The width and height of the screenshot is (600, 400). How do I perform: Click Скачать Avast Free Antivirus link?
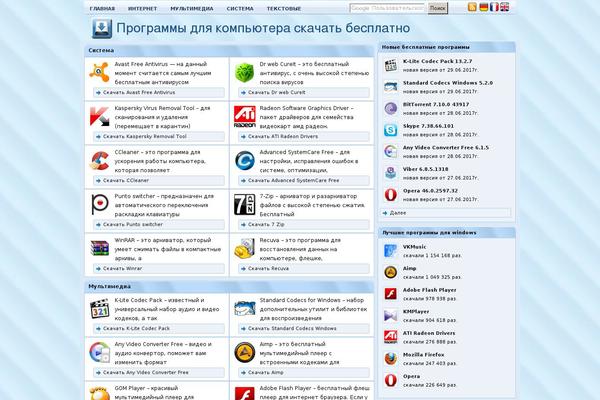click(x=158, y=93)
